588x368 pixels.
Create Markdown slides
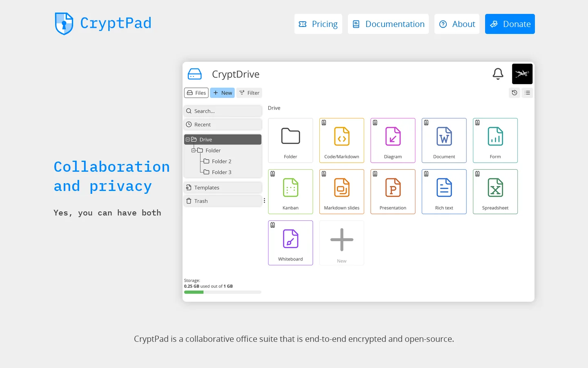342,192
